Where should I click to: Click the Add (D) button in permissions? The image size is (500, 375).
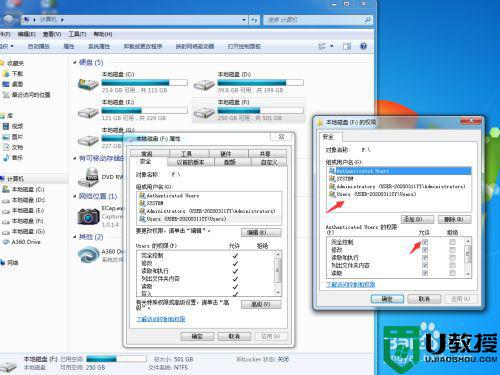tap(417, 219)
